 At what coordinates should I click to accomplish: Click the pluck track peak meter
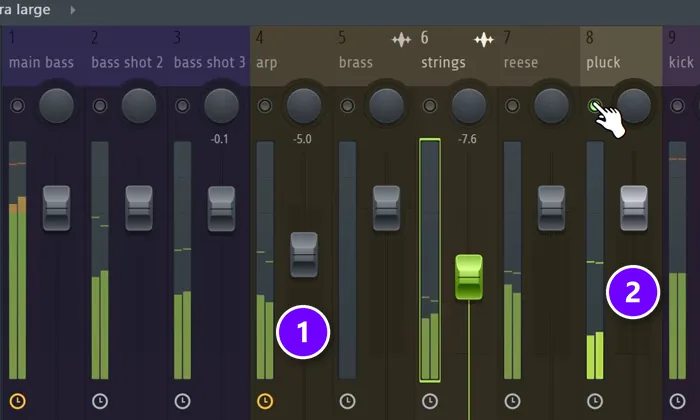click(595, 261)
